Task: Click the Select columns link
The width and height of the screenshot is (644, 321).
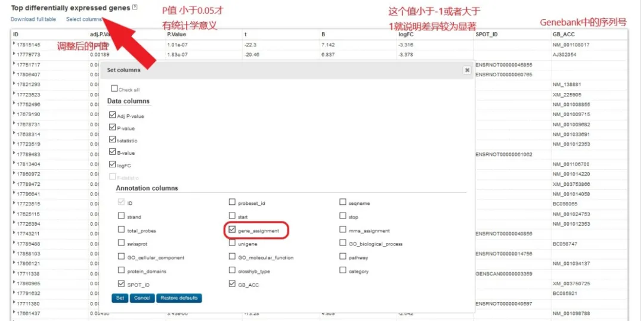Action: pos(84,19)
